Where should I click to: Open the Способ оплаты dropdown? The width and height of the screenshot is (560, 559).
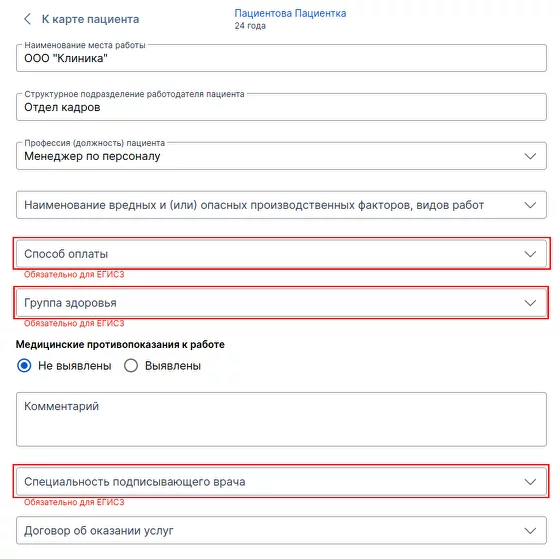pyautogui.click(x=281, y=254)
